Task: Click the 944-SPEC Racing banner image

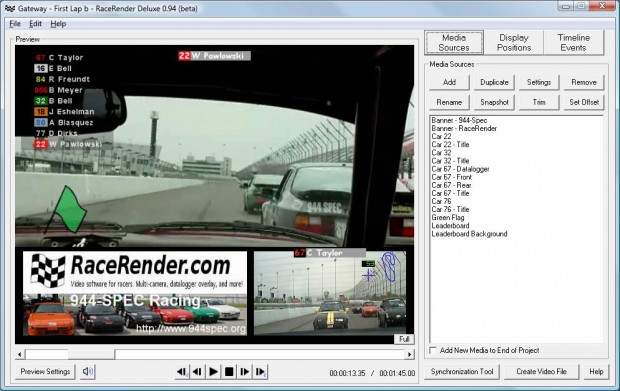Action: 135,315
